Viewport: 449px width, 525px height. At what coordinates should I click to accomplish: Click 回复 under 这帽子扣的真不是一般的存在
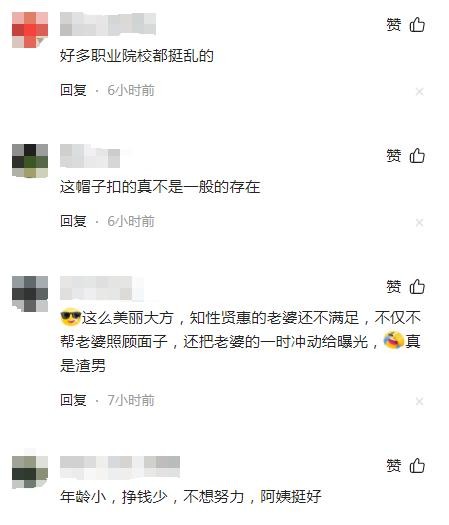click(73, 221)
